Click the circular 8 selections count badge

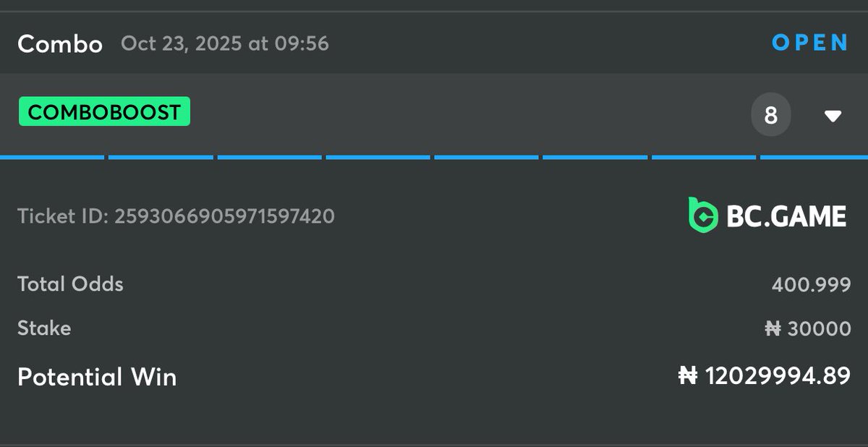coord(771,115)
